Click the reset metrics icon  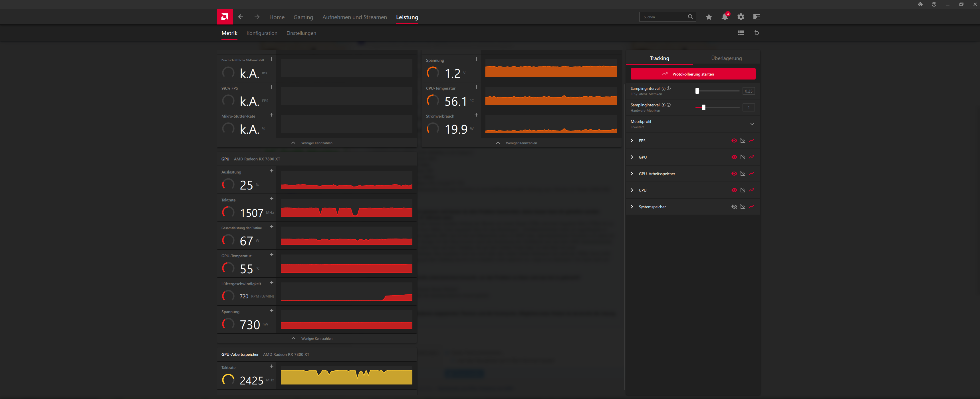click(x=756, y=33)
